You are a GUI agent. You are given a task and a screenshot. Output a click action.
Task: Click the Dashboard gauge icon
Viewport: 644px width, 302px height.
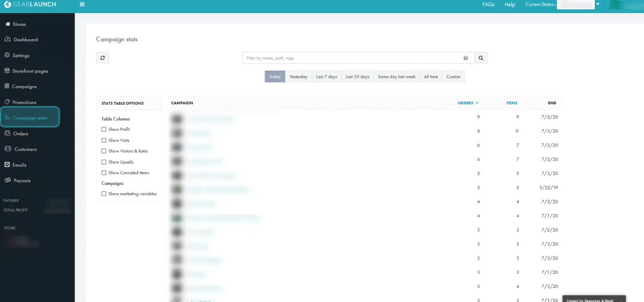(x=8, y=40)
